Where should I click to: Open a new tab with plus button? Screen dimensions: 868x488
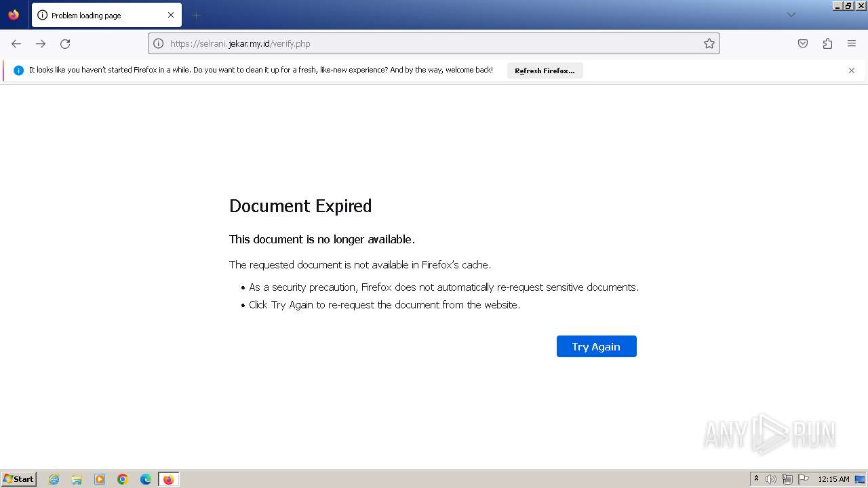pyautogui.click(x=196, y=15)
